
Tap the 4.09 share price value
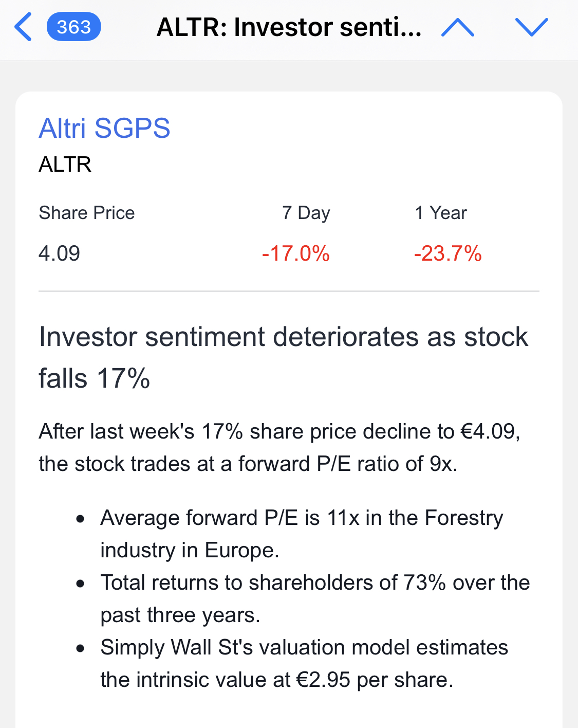coord(59,253)
